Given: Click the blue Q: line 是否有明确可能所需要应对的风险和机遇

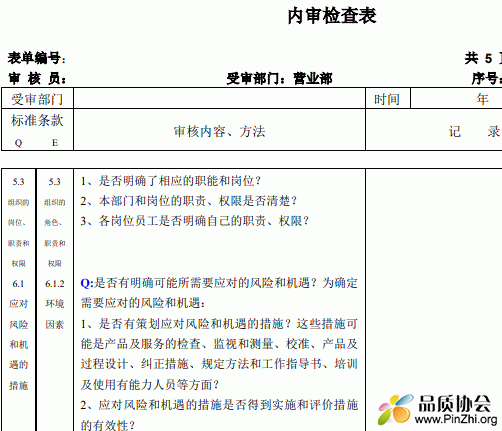Looking at the screenshot, I should pos(219,283).
